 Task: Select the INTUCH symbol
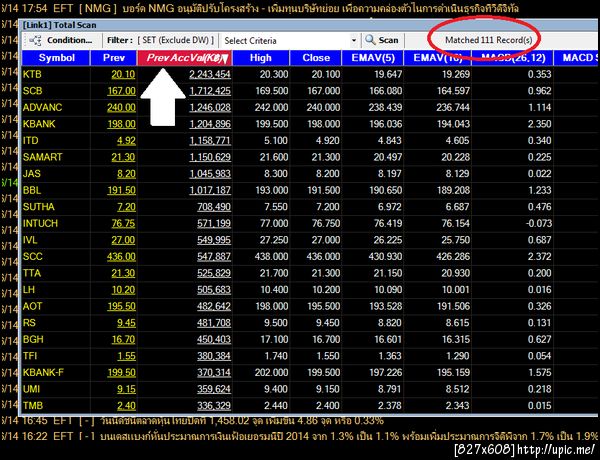click(40, 223)
